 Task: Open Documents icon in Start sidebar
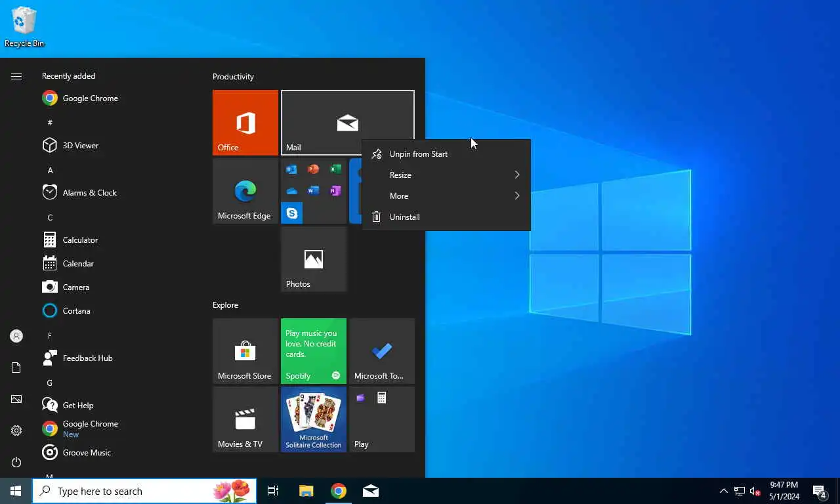(x=16, y=367)
